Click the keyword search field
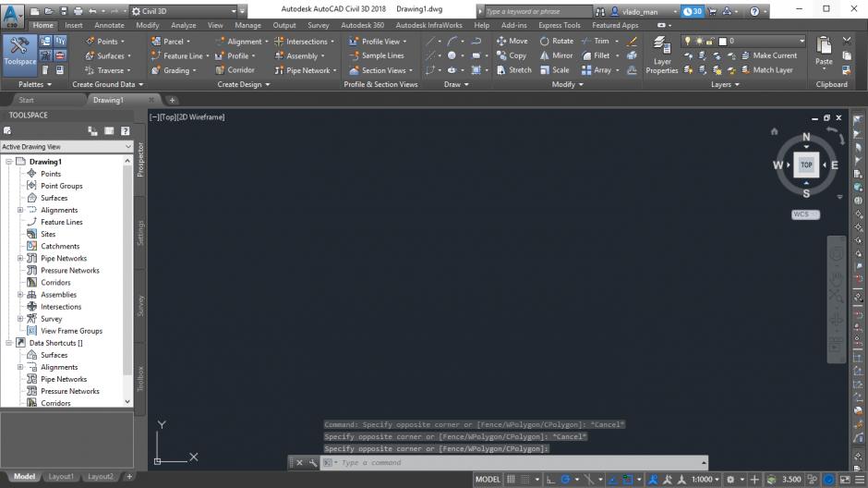 pos(537,11)
